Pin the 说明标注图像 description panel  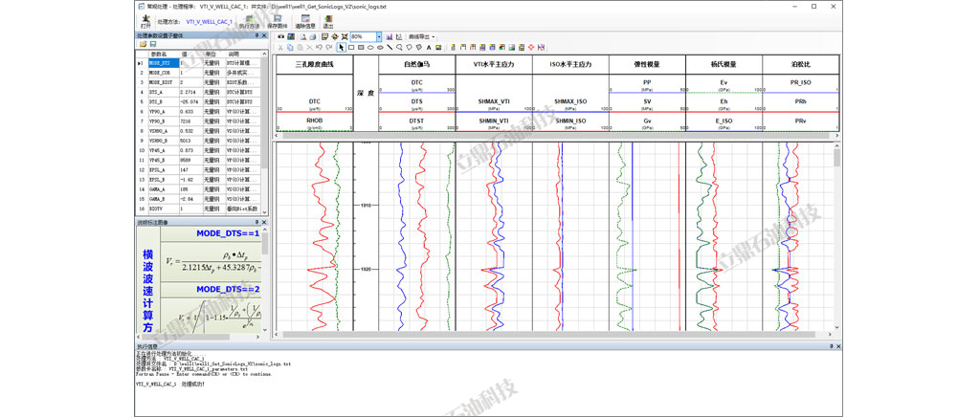tap(256, 222)
